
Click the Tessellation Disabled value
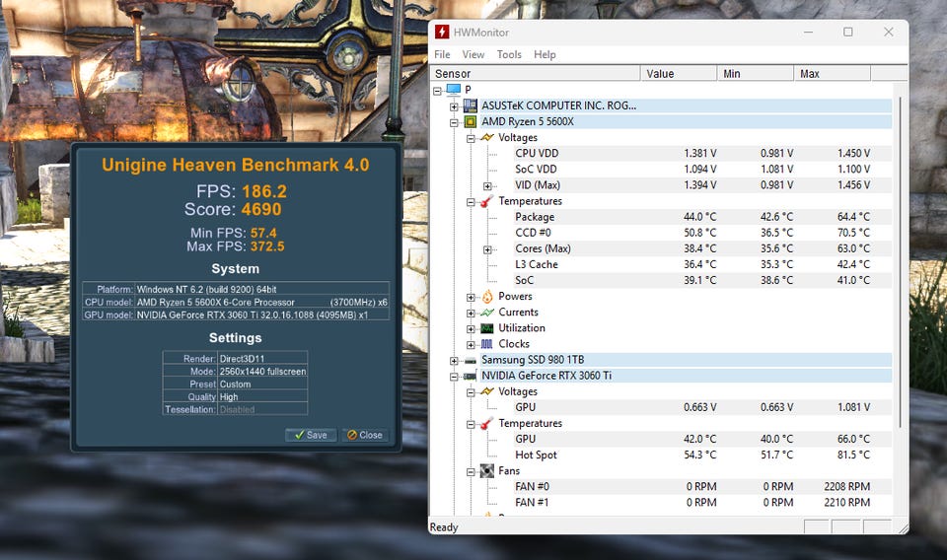pyautogui.click(x=237, y=409)
